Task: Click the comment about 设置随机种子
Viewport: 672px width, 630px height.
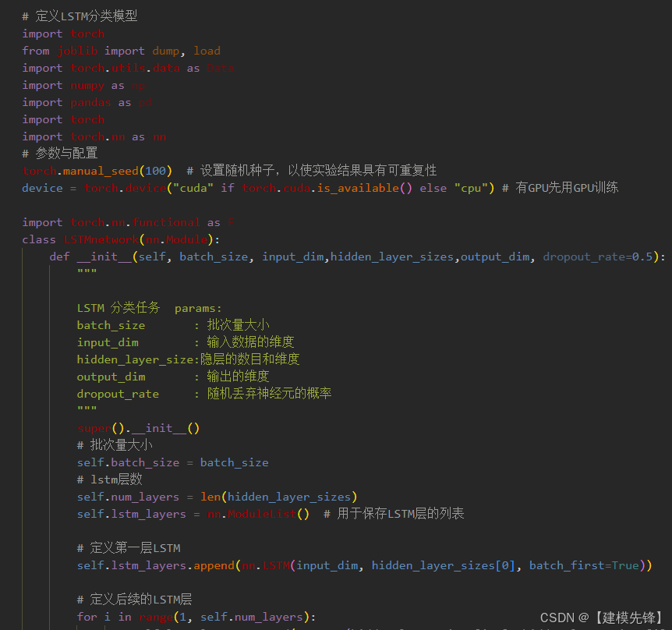Action: tap(312, 171)
